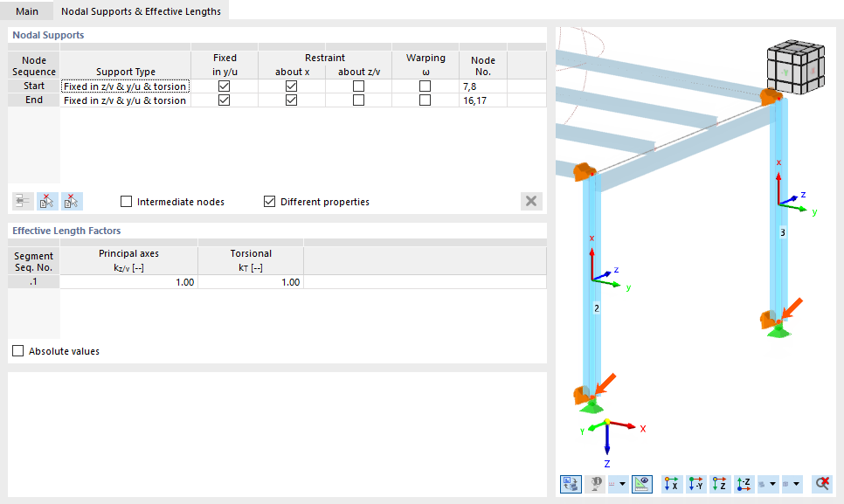Click the gray X clear button above Effective Lengths

click(530, 201)
